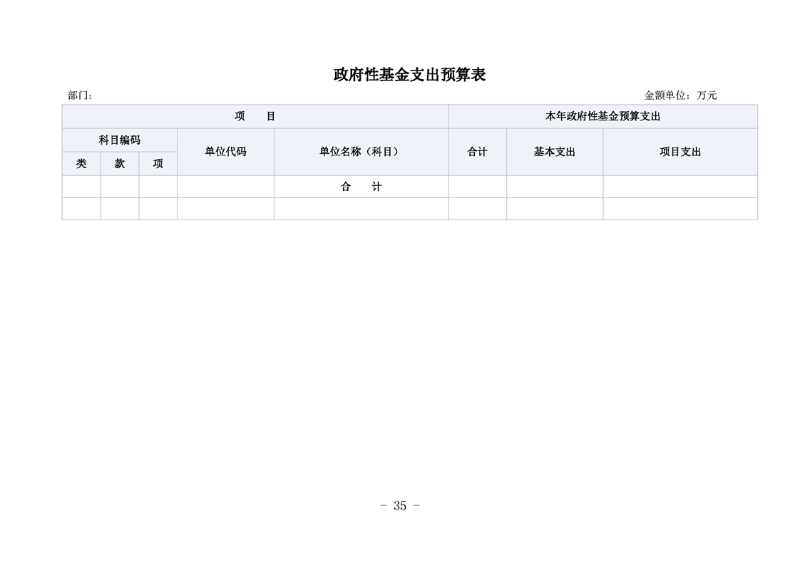
Task: Select the 合 计 row label cell
Action: (360, 187)
